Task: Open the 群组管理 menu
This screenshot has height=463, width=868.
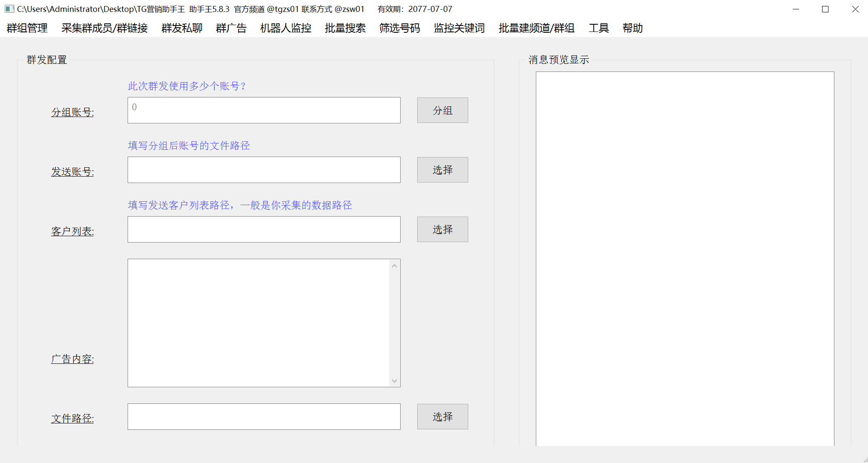Action: [26, 28]
